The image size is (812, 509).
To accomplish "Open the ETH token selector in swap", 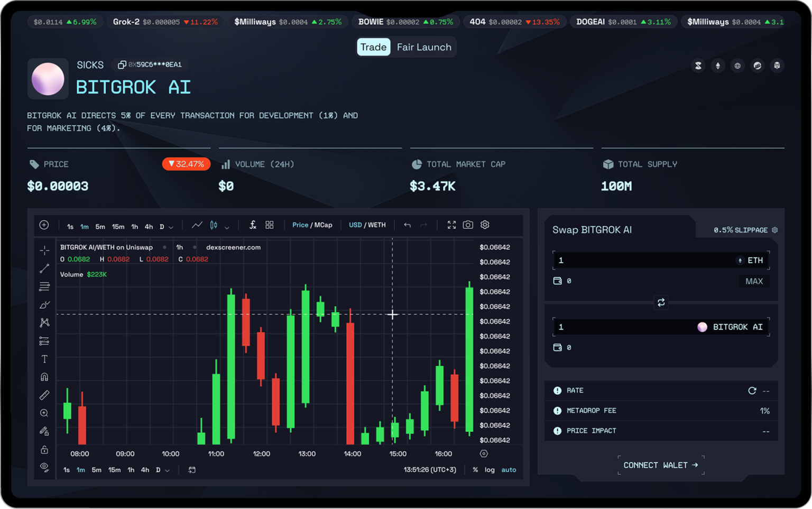I will pos(750,261).
